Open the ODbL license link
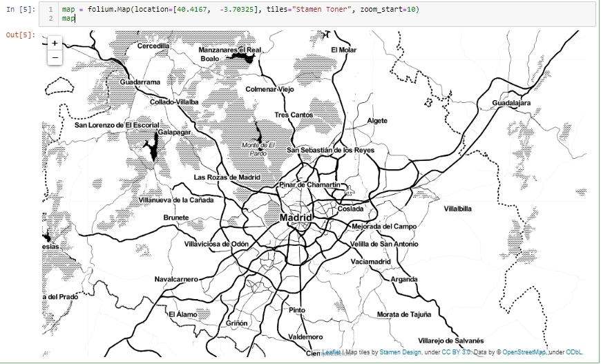Image resolution: width=601 pixels, height=364 pixels. point(574,352)
